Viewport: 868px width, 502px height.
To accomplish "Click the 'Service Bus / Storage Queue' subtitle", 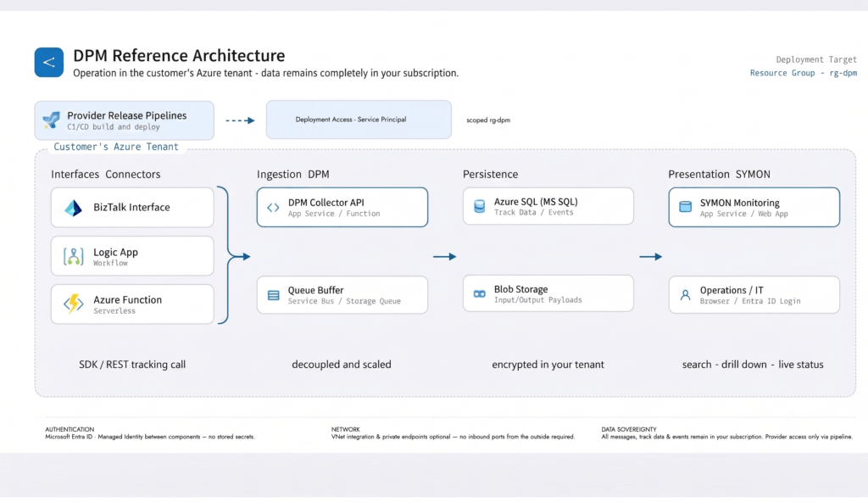I will 344,301.
